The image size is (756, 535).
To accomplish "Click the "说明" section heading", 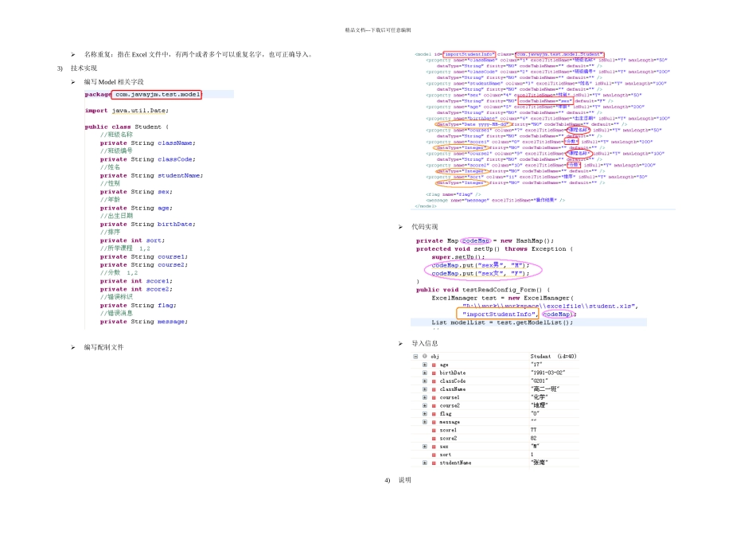I will click(x=405, y=480).
